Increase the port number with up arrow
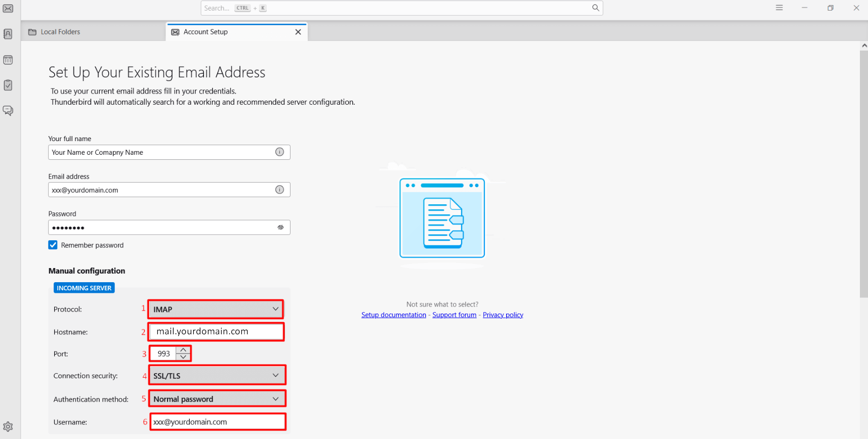This screenshot has height=439, width=868. [x=183, y=350]
